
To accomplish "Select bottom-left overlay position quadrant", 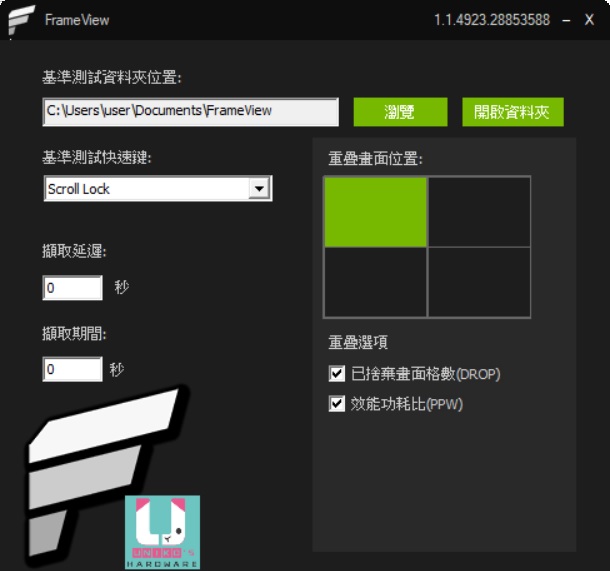I will coord(375,282).
